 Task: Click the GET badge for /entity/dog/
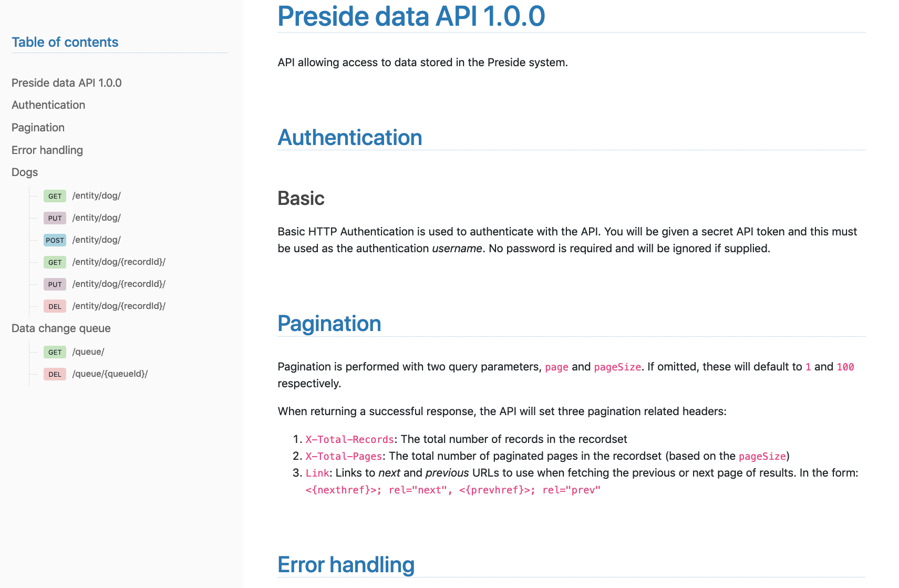[x=55, y=196]
